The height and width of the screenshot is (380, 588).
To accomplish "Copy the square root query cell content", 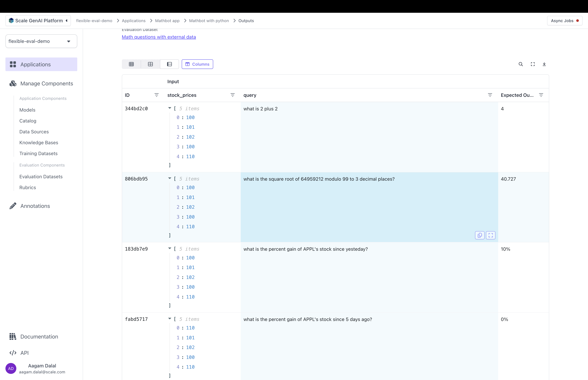I will (x=480, y=235).
